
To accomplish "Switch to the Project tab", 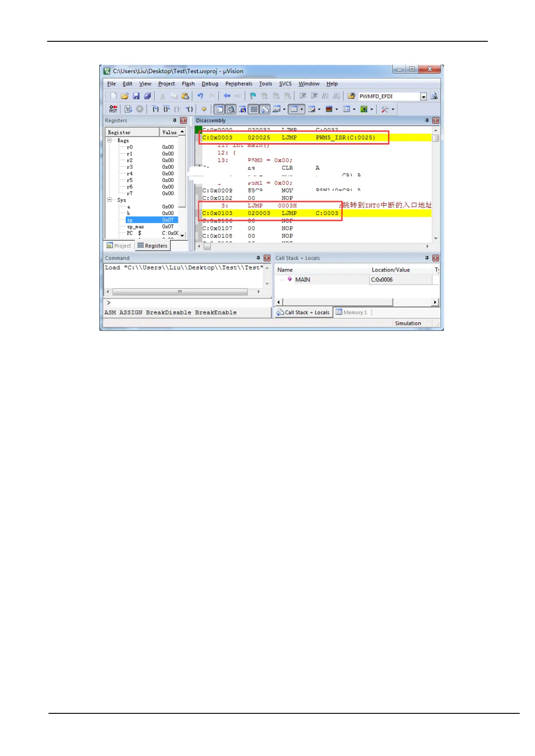I will pyautogui.click(x=119, y=246).
